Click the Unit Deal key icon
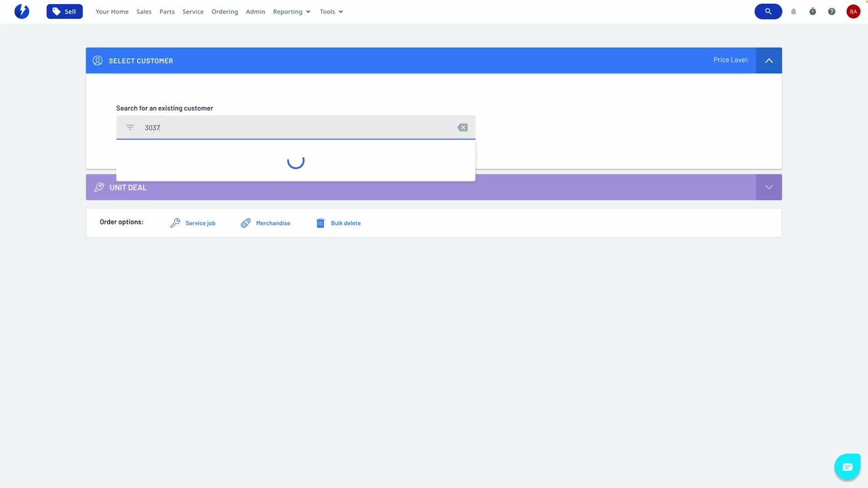The height and width of the screenshot is (488, 868). coord(99,187)
